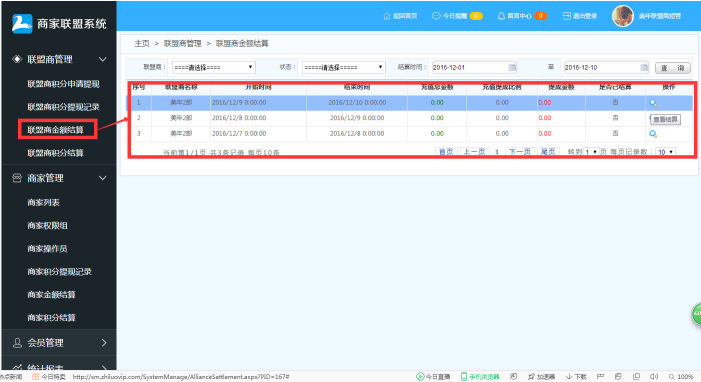Open the 转到 page number dropdown
This screenshot has height=382, width=701.
591,152
